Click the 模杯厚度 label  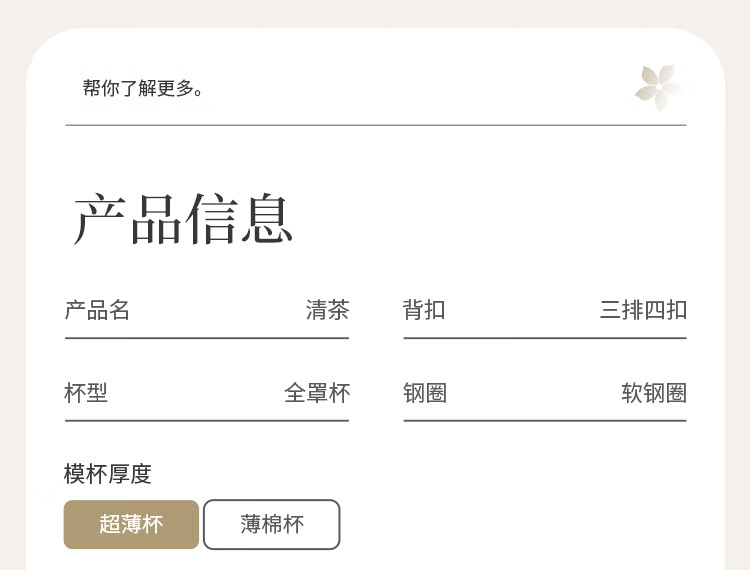coord(108,474)
